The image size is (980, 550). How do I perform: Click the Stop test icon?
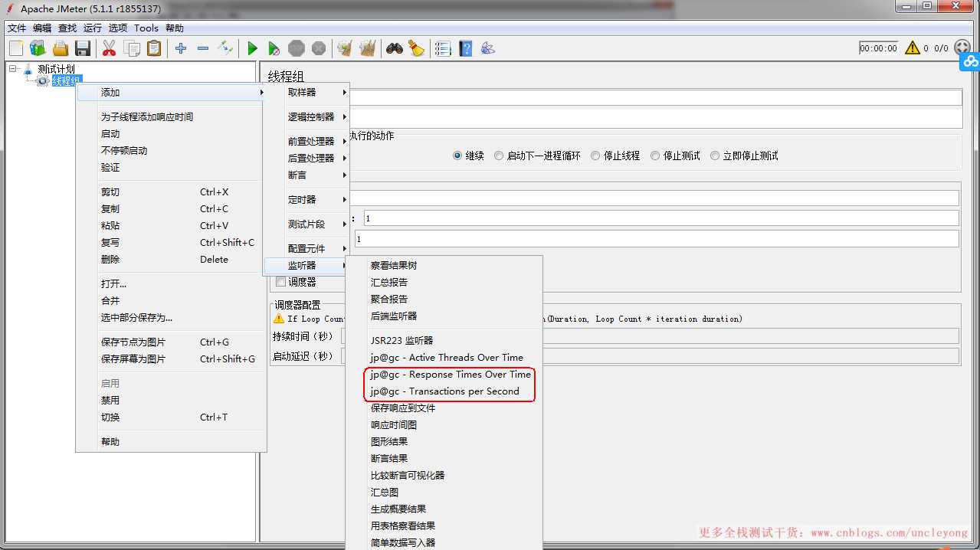click(297, 48)
